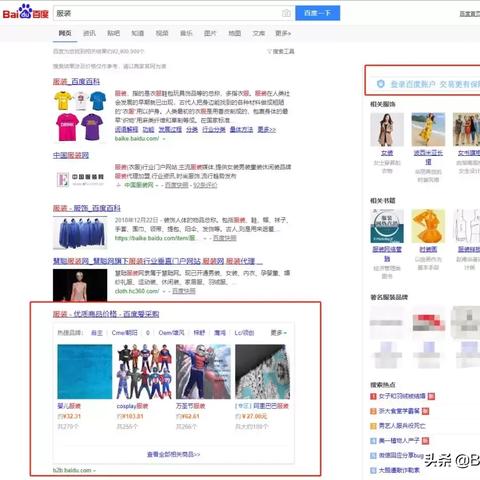Open 更多>> sublink in Baike result
Image resolution: width=480 pixels, height=480 pixels.
point(267,129)
